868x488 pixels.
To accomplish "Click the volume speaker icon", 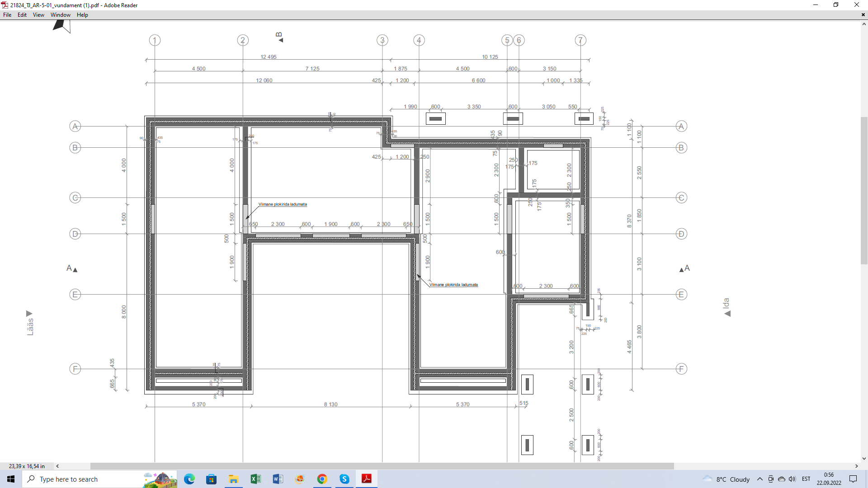I will (x=792, y=479).
